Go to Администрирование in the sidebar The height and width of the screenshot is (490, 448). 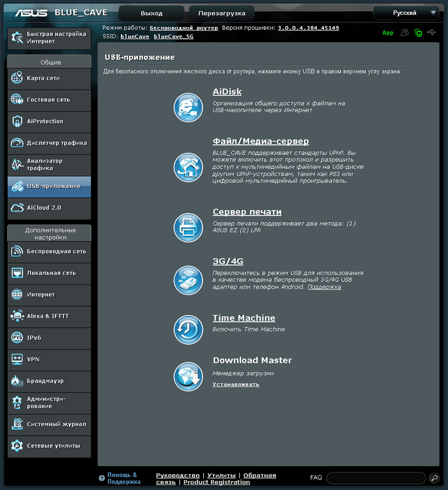click(x=49, y=403)
